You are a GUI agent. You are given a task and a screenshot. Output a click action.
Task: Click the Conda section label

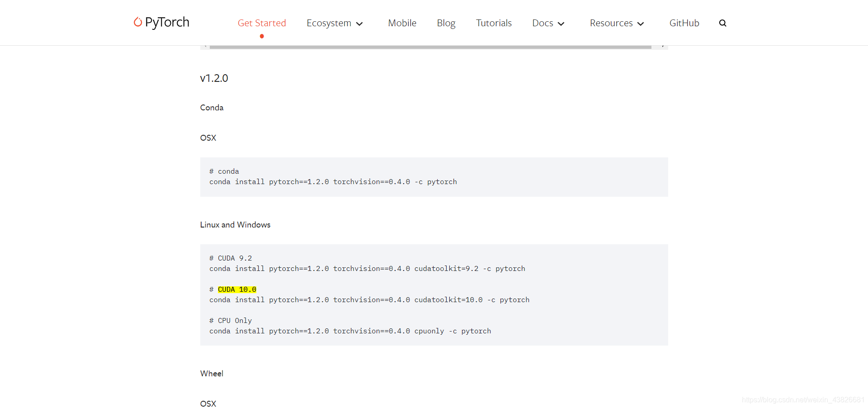coord(212,108)
